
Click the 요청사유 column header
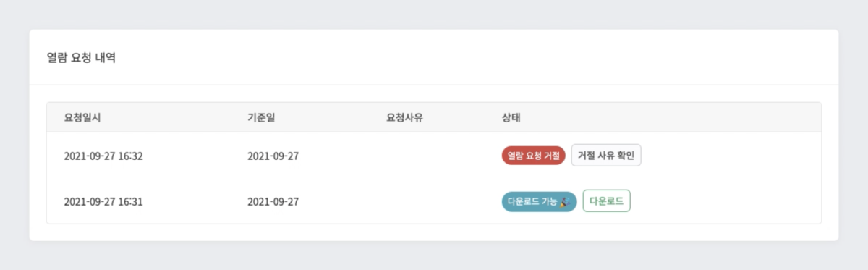pyautogui.click(x=404, y=117)
